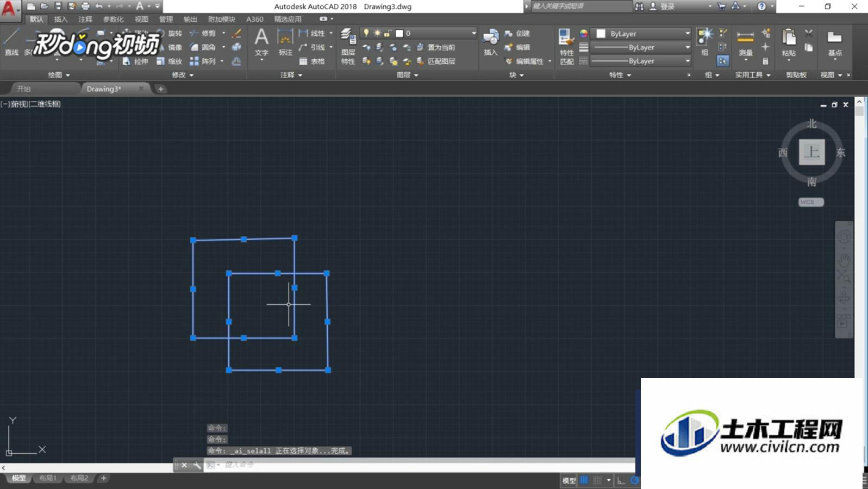This screenshot has width=868, height=489.
Task: Click the Print/Plot icon in quick access toolbar
Action: point(85,6)
